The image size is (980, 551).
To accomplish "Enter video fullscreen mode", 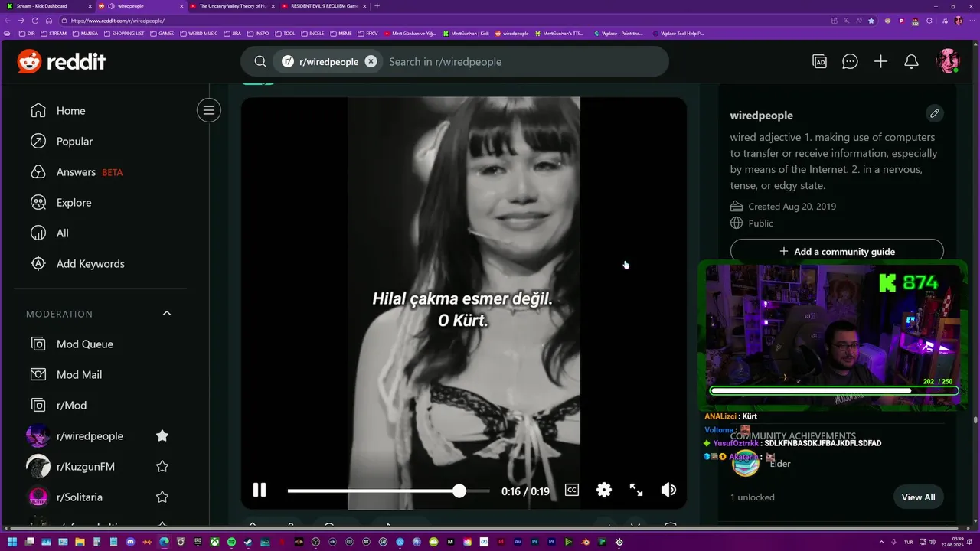I will pos(636,490).
